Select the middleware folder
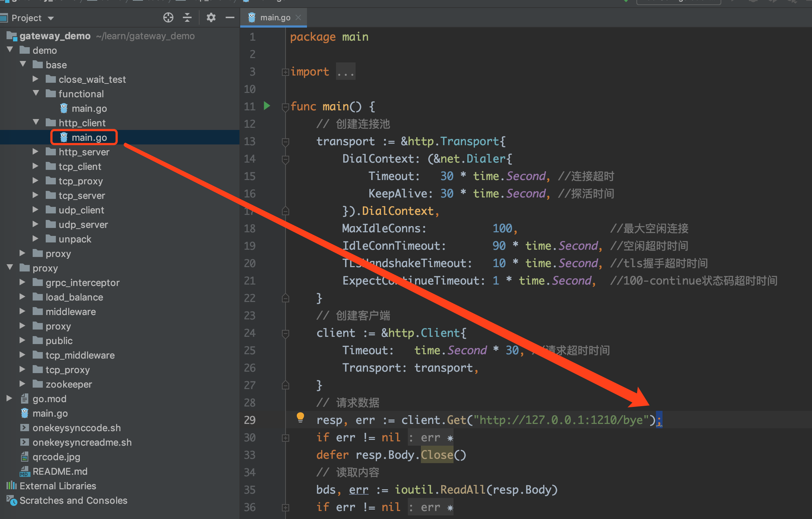The height and width of the screenshot is (519, 812). 71,312
